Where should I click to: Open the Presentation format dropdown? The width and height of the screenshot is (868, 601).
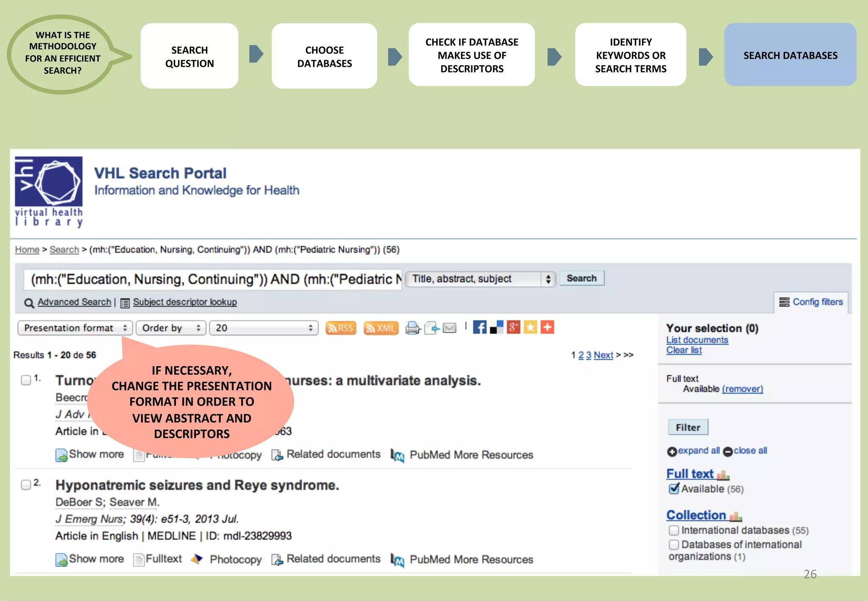[75, 328]
